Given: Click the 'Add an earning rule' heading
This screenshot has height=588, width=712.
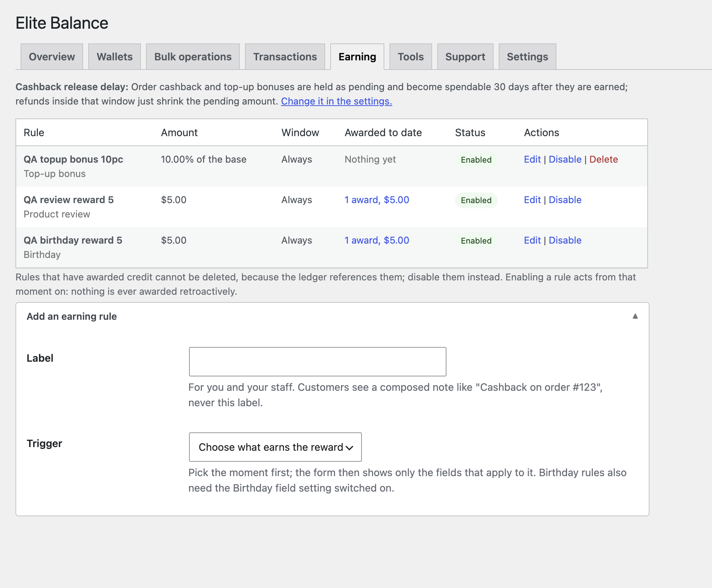Looking at the screenshot, I should pyautogui.click(x=72, y=316).
